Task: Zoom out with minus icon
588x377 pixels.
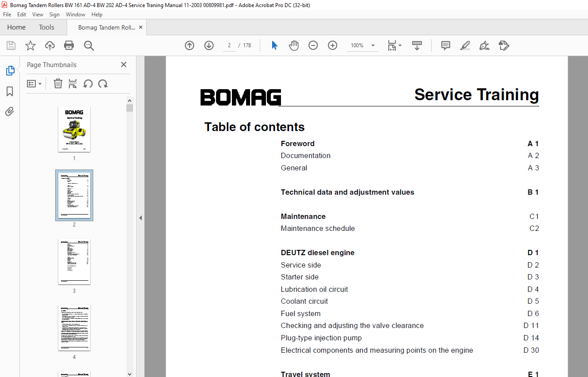Action: click(x=313, y=45)
